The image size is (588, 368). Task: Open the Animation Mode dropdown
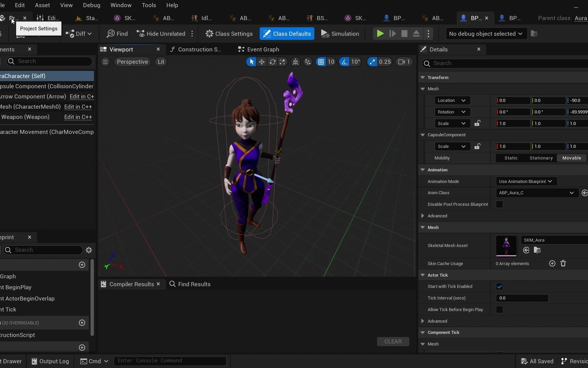526,181
